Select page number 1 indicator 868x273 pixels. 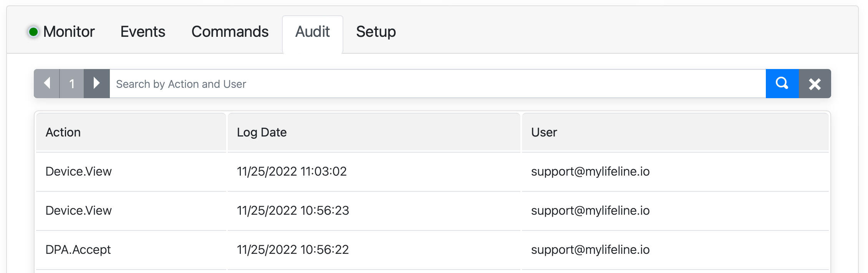72,84
